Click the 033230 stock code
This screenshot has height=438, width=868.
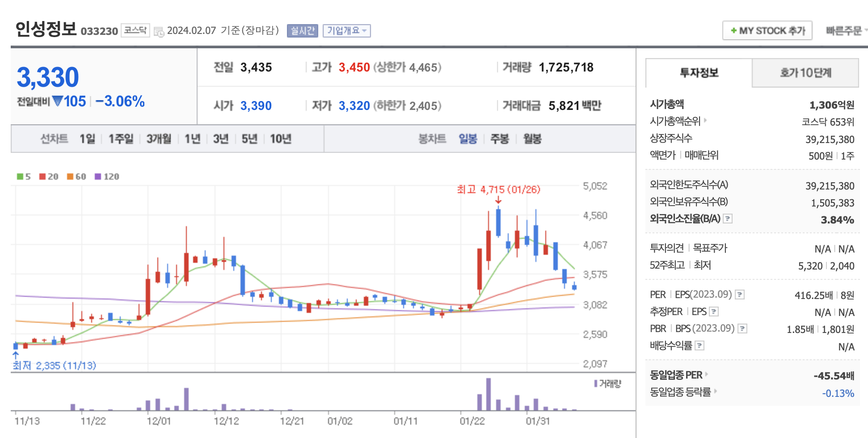[99, 31]
